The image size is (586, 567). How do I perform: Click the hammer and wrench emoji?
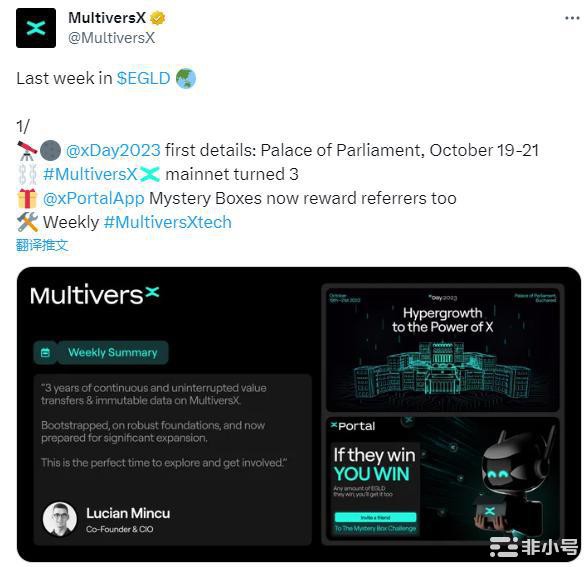pyautogui.click(x=27, y=222)
